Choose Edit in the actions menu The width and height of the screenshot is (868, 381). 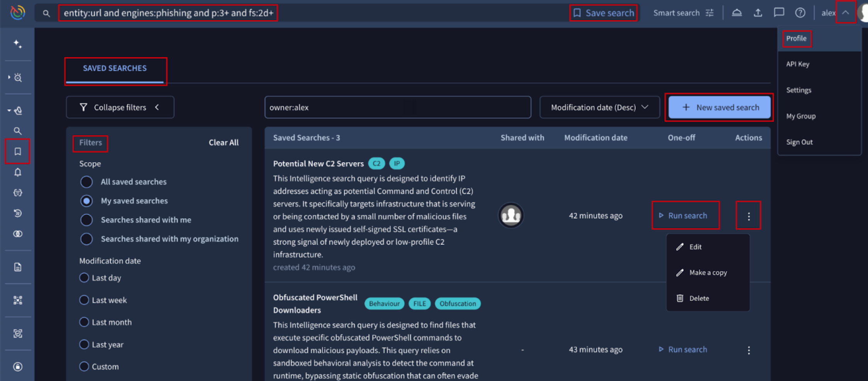tap(708, 247)
